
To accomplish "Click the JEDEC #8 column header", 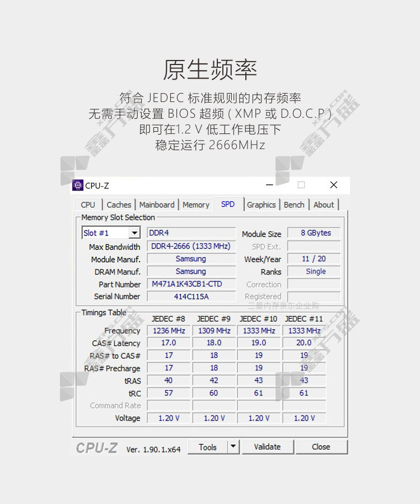I will pos(168,319).
